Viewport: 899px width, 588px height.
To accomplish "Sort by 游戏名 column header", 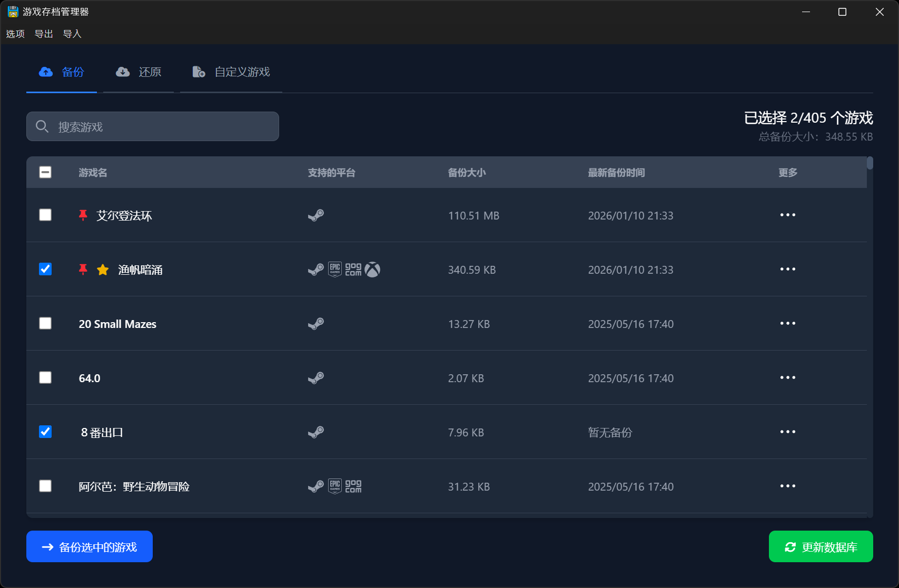I will point(93,173).
